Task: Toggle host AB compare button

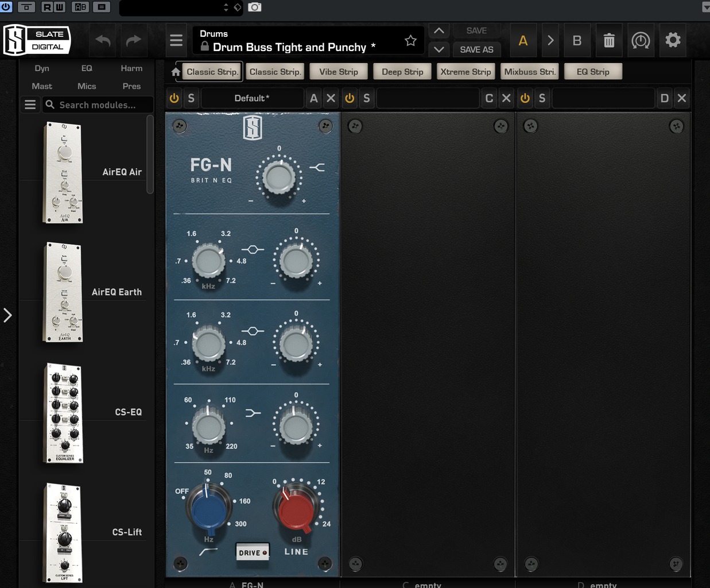Action: coord(80,7)
